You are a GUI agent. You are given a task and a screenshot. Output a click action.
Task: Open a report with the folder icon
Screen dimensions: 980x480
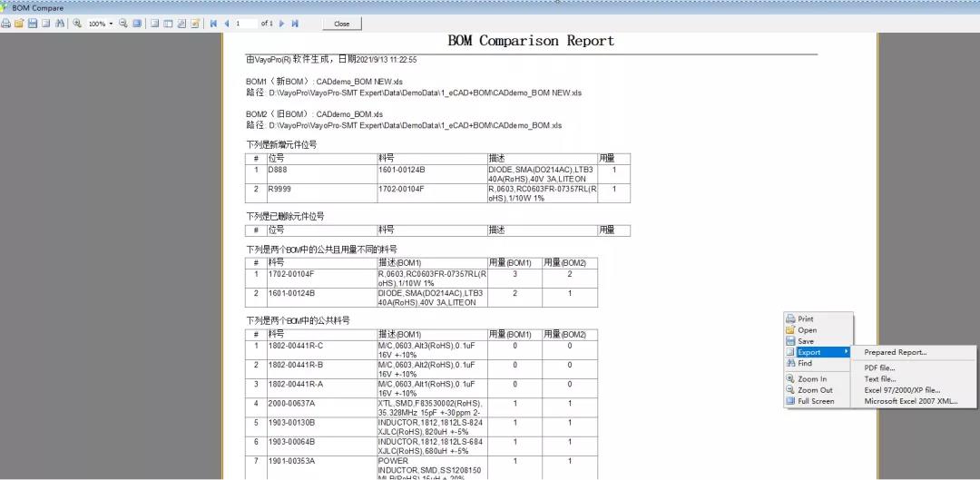point(19,23)
